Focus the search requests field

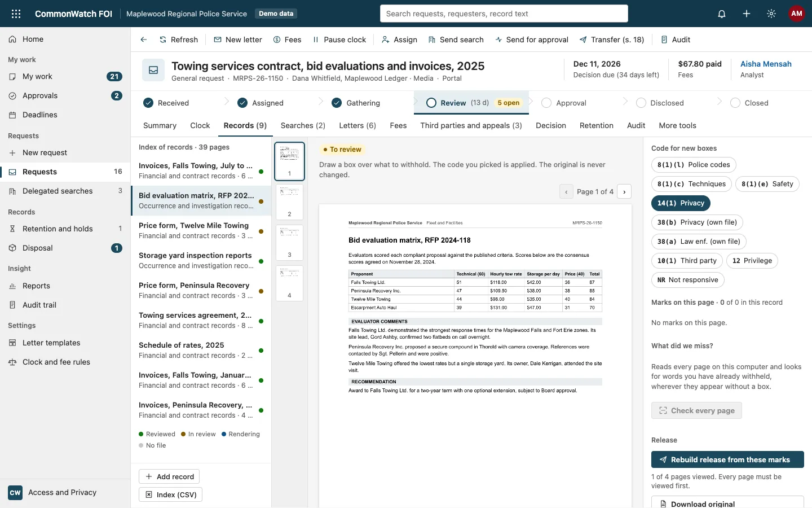point(504,14)
